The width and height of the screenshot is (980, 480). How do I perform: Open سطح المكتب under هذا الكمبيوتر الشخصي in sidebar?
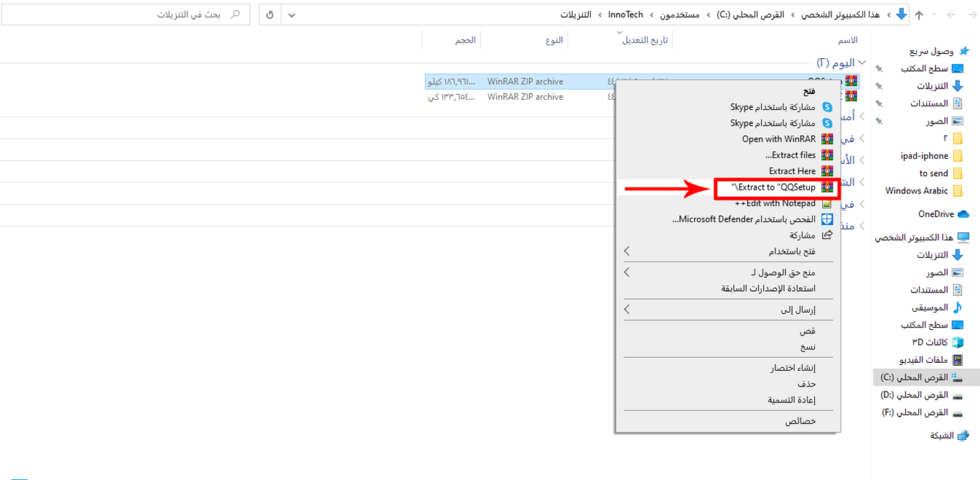tap(925, 325)
